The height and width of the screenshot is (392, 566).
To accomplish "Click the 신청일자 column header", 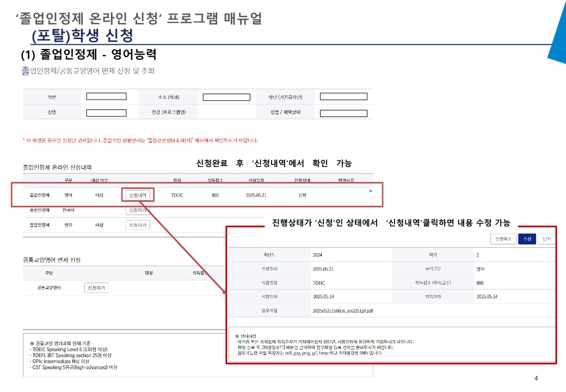I will (256, 180).
